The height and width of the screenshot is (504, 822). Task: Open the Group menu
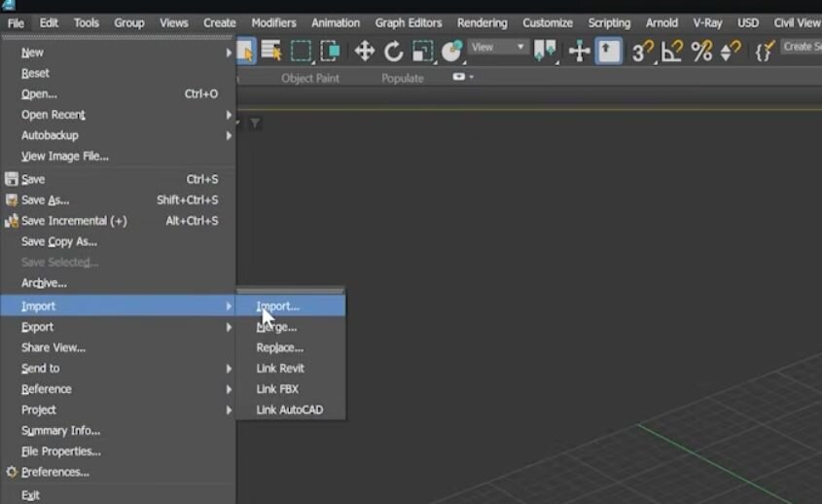click(x=129, y=23)
